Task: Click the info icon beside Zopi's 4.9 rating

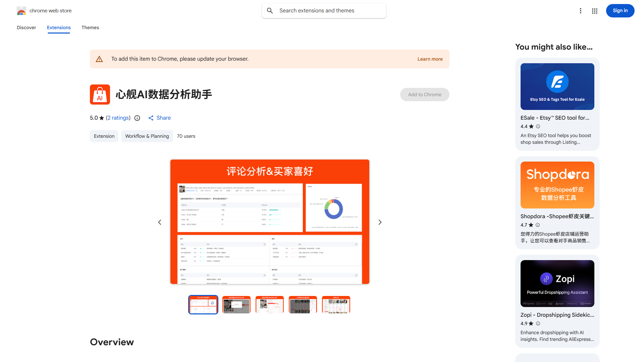Action: click(538, 323)
